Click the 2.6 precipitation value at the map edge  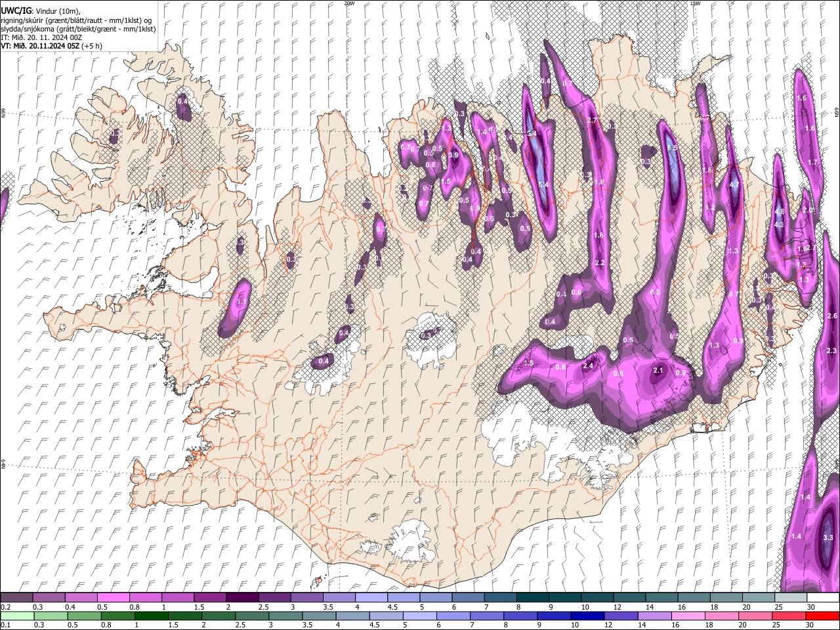(x=832, y=316)
